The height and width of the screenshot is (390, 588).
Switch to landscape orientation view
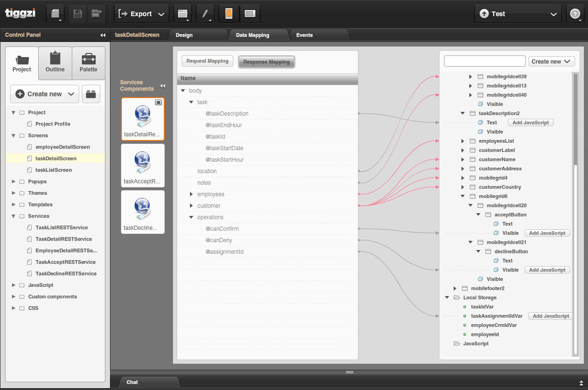(250, 14)
